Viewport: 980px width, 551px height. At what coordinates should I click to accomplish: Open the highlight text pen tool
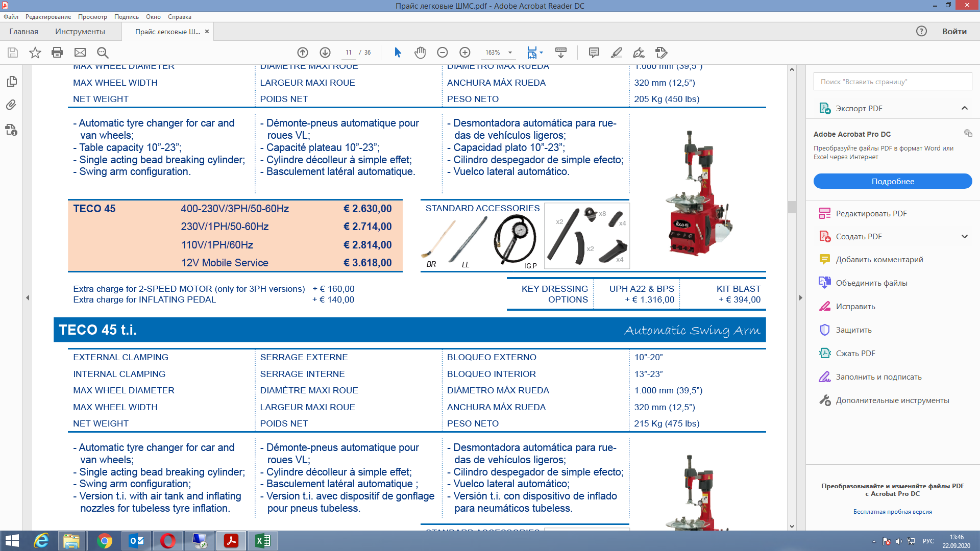click(617, 53)
